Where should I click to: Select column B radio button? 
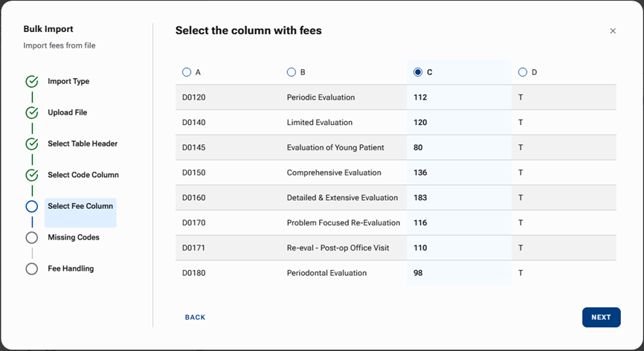[292, 72]
